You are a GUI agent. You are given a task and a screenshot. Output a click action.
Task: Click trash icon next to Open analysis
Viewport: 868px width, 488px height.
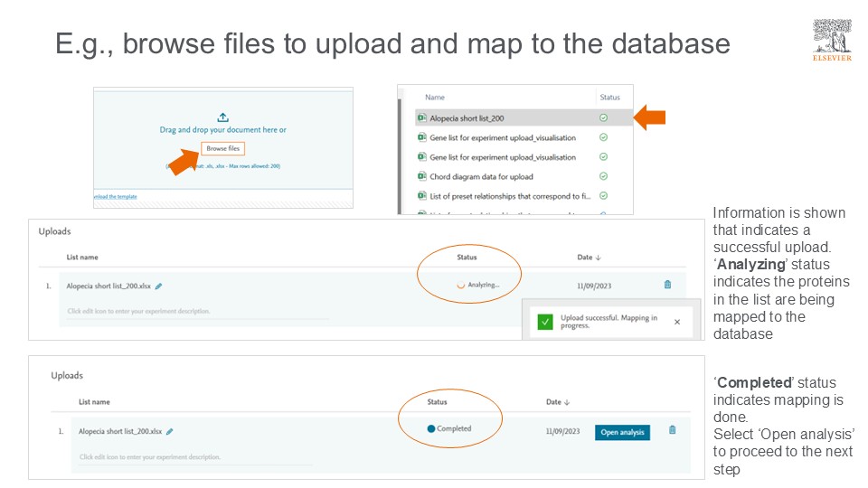[x=672, y=430]
